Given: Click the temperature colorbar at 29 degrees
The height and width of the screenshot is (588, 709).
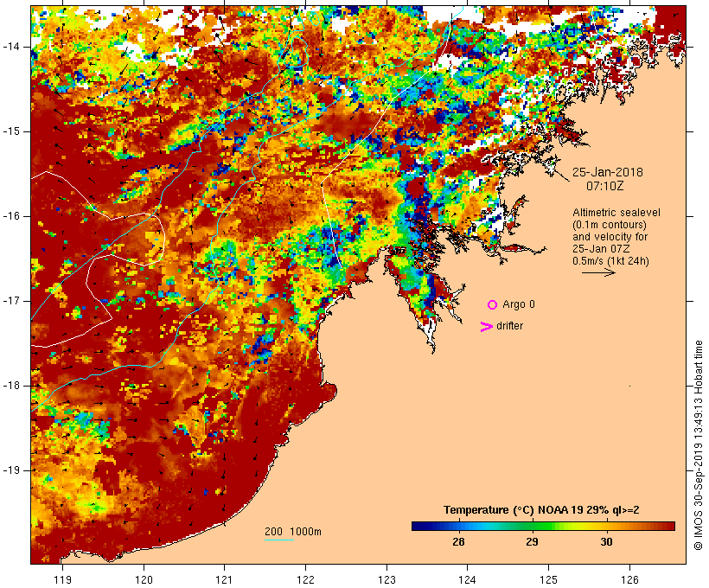Looking at the screenshot, I should pyautogui.click(x=533, y=526).
